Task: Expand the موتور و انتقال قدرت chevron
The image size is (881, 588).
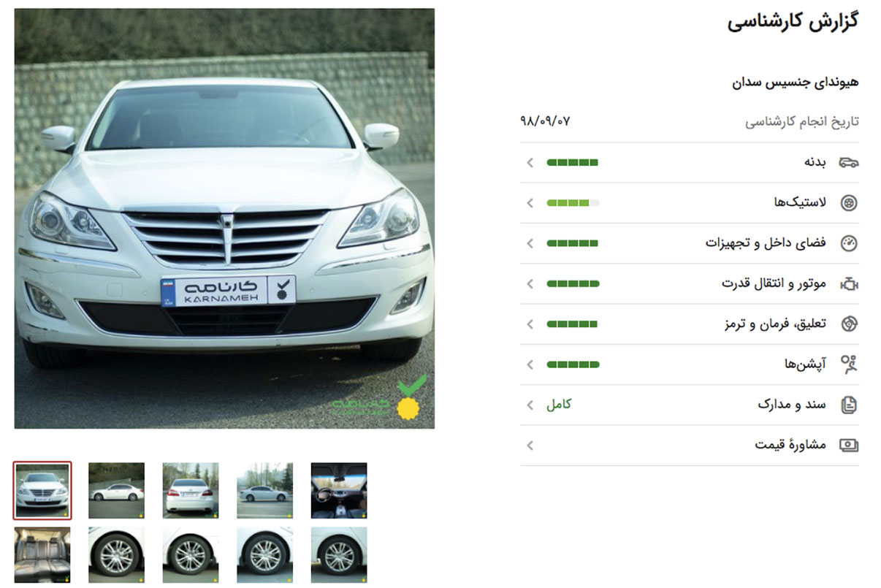Action: (530, 283)
